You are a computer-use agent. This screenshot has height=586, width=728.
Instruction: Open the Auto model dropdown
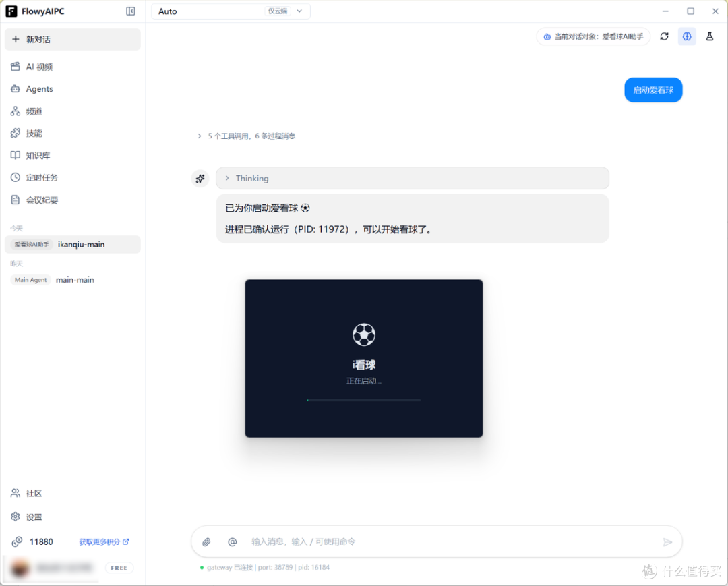[x=231, y=11]
